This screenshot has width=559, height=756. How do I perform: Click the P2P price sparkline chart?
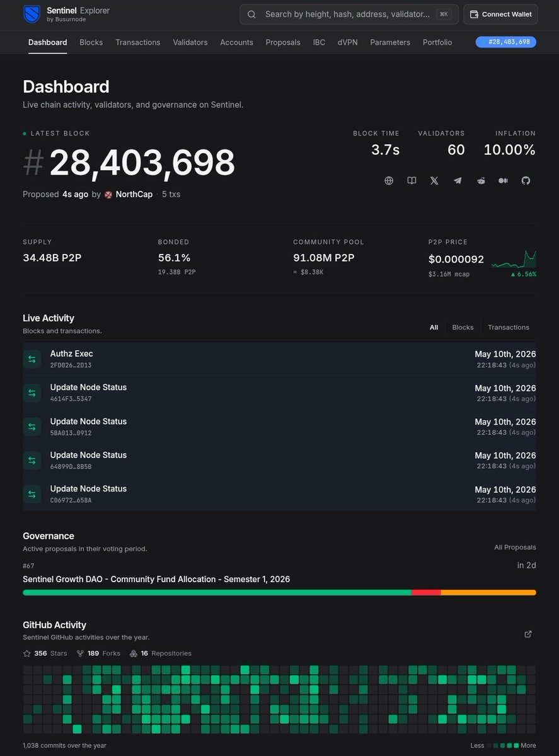pyautogui.click(x=514, y=259)
